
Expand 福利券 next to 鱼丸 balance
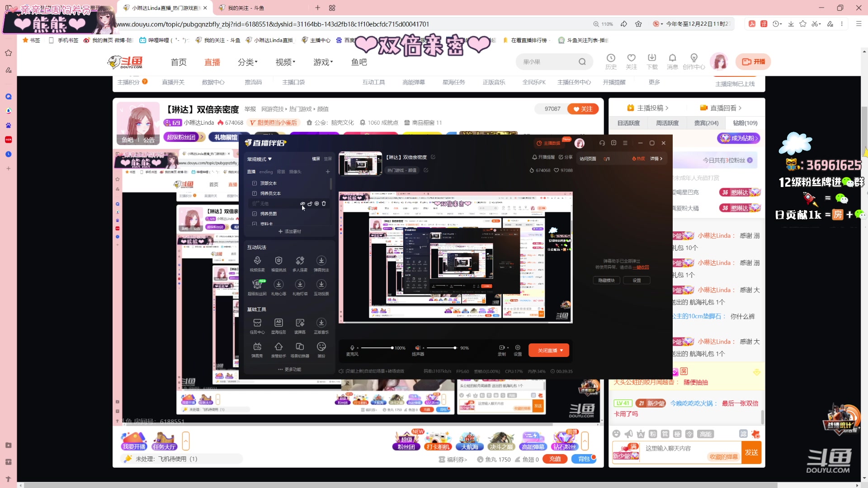coord(453,459)
